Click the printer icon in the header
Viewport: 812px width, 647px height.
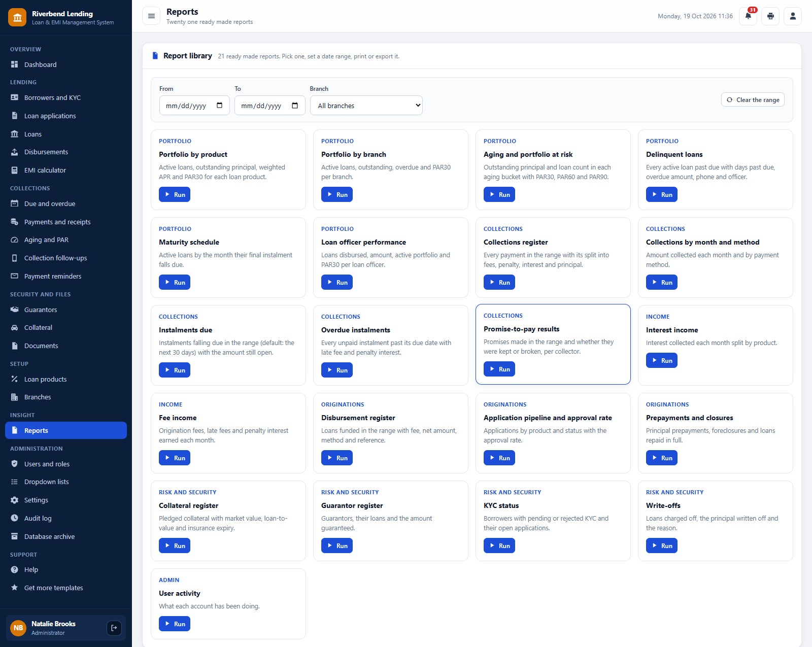tap(770, 16)
